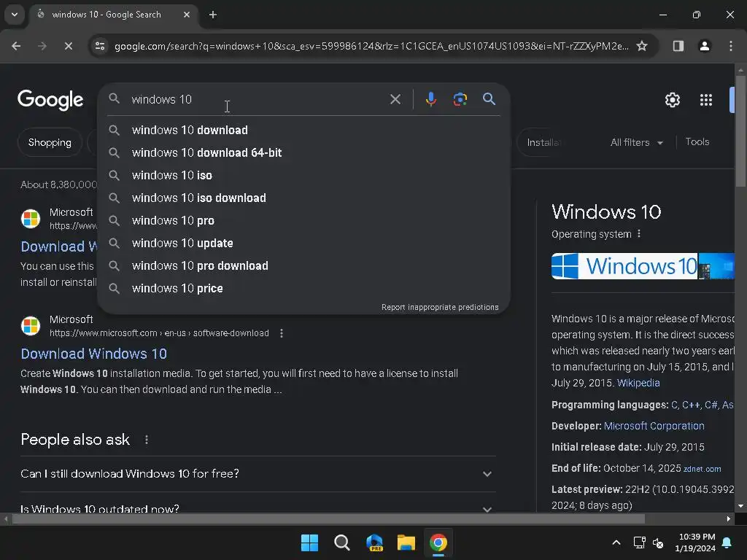Open the Chrome profile icon
Screen dimensions: 747x560
click(x=705, y=46)
